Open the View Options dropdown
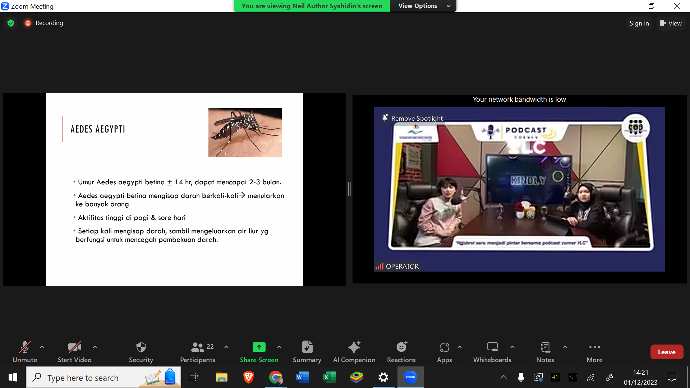The width and height of the screenshot is (690, 388). tap(423, 6)
